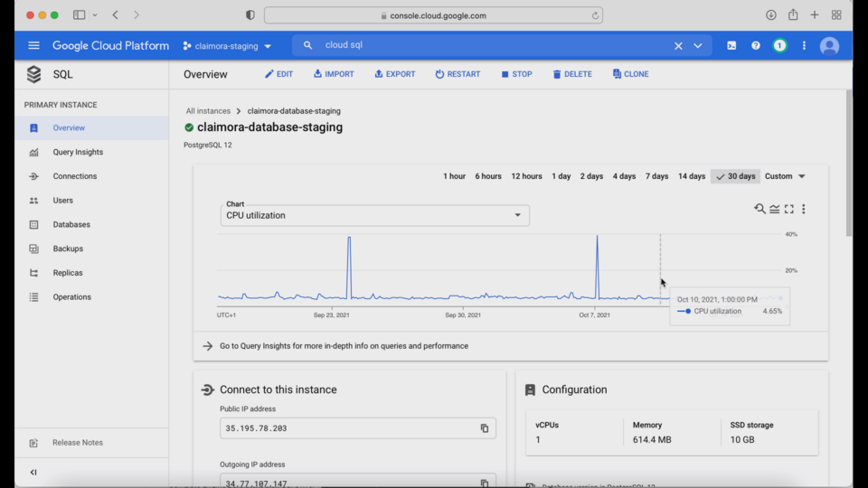Image resolution: width=868 pixels, height=488 pixels.
Task: Open the chart more options menu
Action: click(x=803, y=209)
